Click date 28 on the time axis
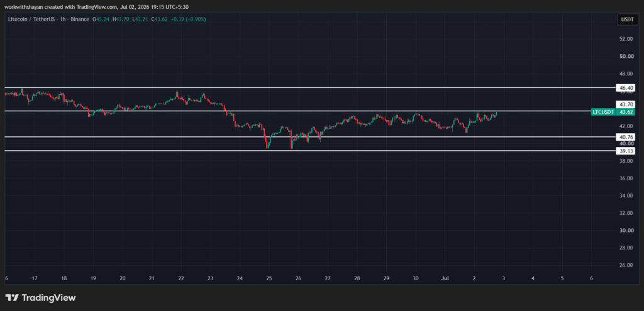This screenshot has height=311, width=644. pyautogui.click(x=357, y=278)
